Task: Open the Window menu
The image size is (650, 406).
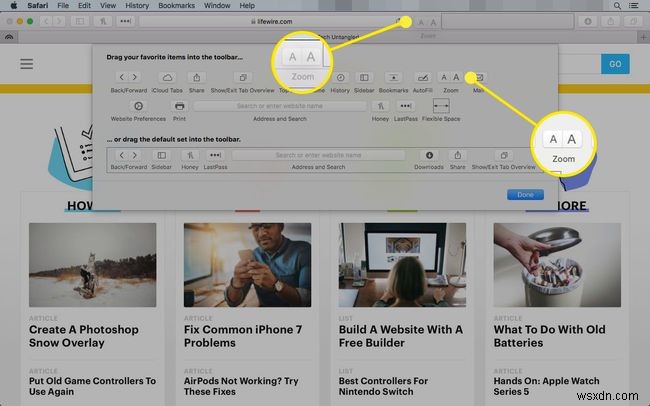Action: [217, 5]
